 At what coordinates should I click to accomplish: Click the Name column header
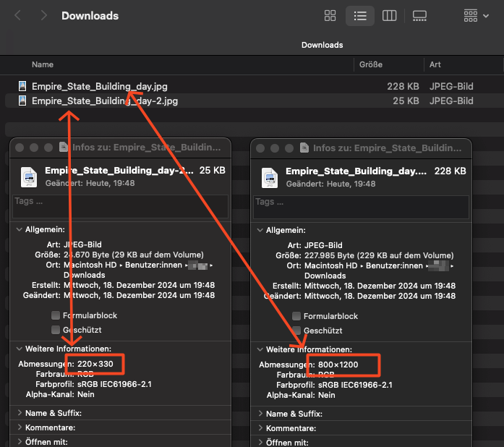pos(43,64)
